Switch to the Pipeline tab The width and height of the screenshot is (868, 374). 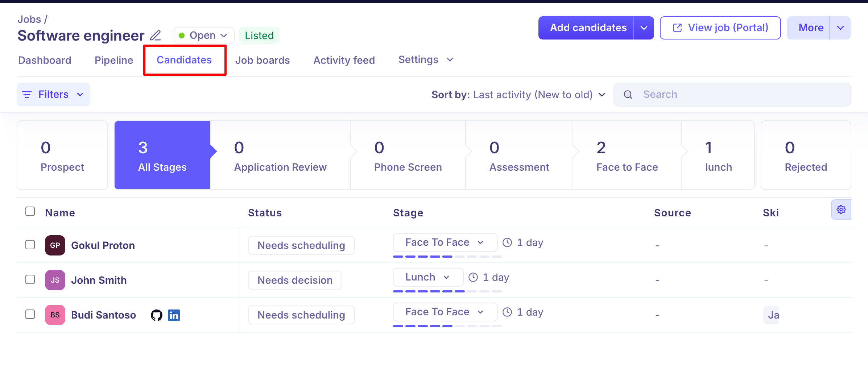click(114, 60)
